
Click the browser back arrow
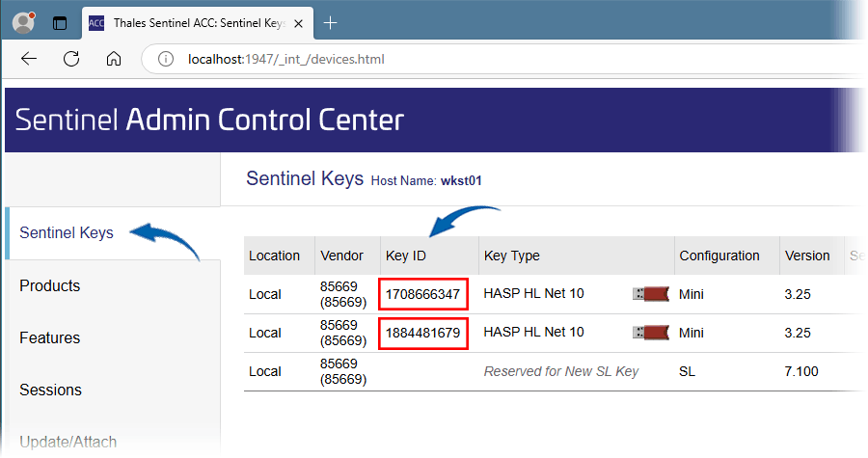click(x=29, y=59)
